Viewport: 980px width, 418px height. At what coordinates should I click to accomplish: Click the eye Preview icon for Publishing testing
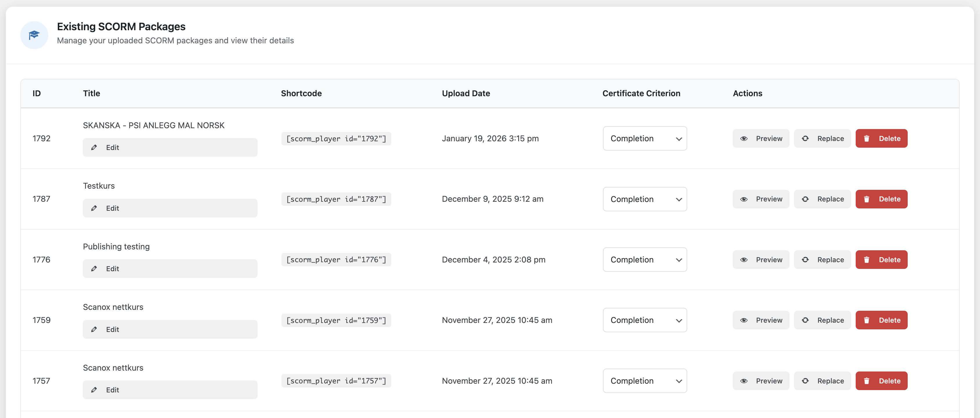click(744, 259)
